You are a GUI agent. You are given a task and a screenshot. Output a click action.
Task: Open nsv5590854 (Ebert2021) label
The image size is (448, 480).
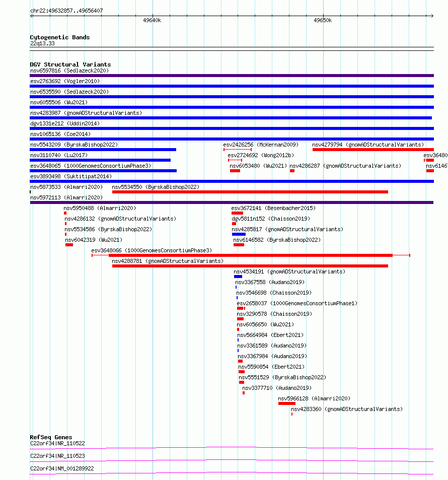pyautogui.click(x=271, y=367)
